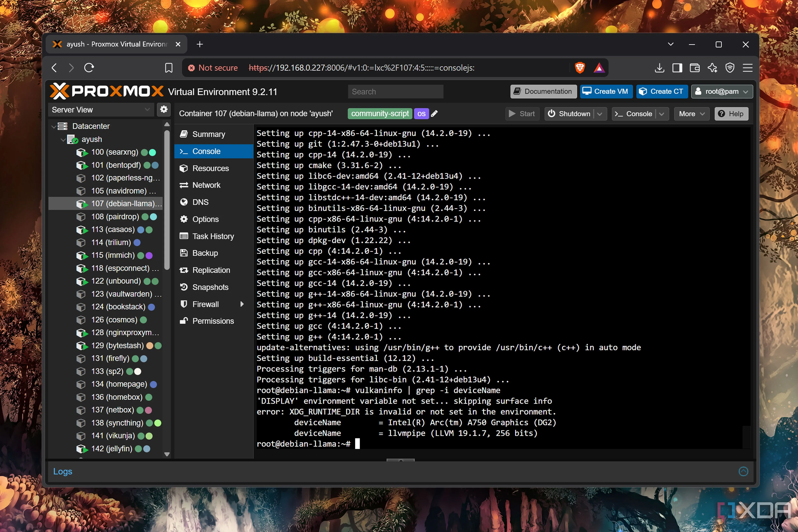
Task: Click the os tag
Action: (421, 114)
